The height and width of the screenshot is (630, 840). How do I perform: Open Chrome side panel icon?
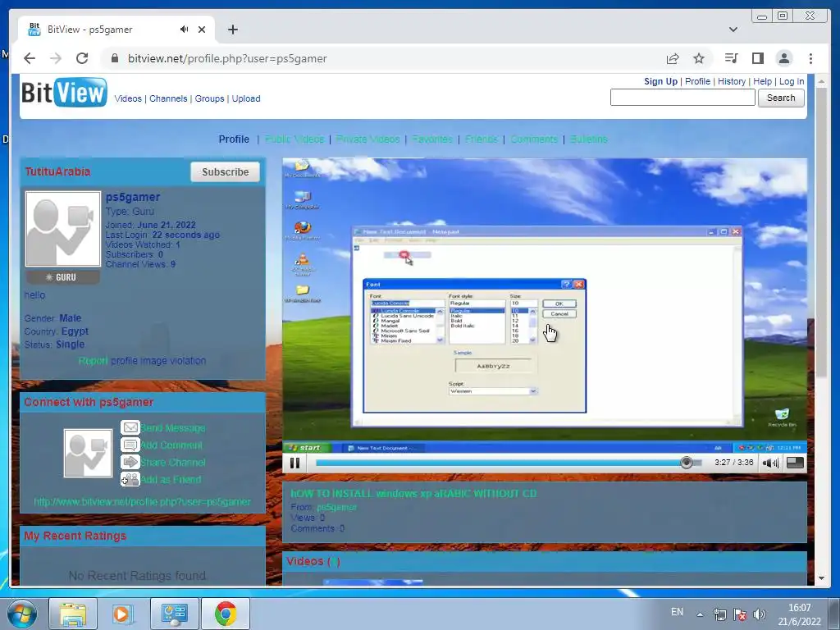pyautogui.click(x=757, y=58)
